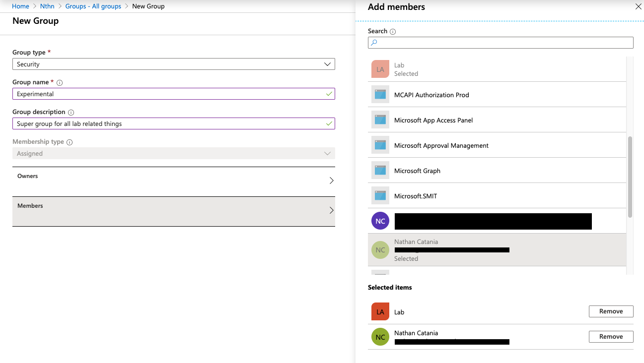This screenshot has width=644, height=363.
Task: Expand the Members section
Action: (173, 211)
